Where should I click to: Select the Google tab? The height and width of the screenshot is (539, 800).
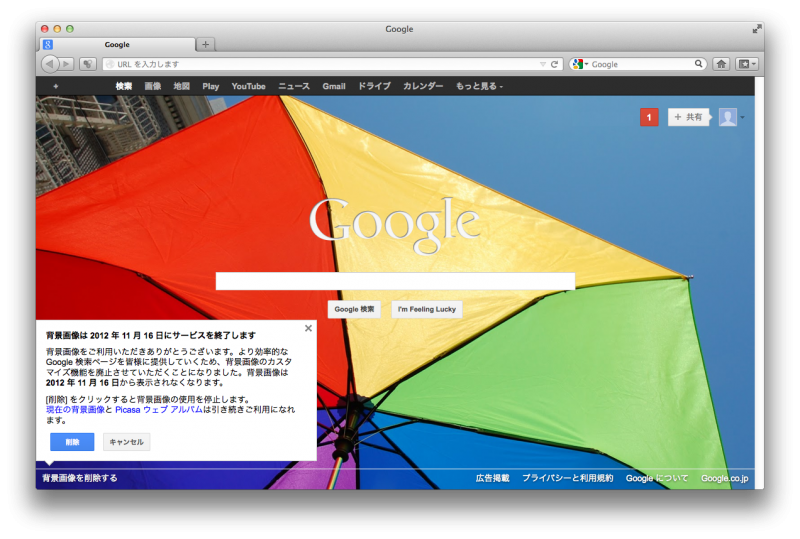(x=117, y=44)
